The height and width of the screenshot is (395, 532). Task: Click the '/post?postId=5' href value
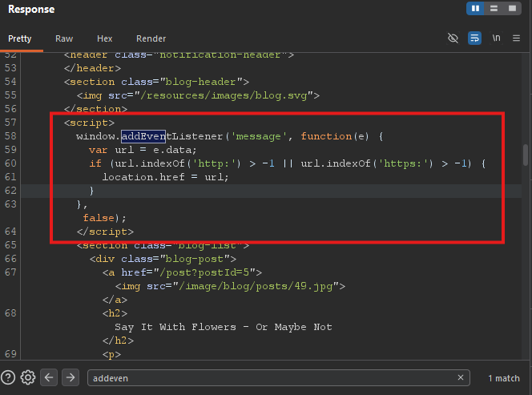point(204,272)
